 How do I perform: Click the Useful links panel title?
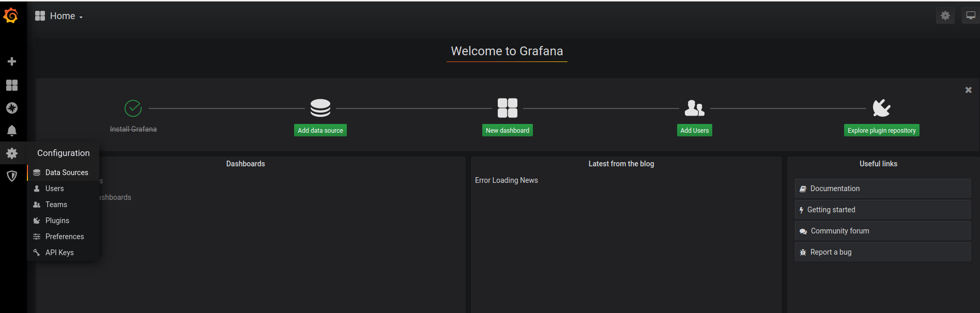pyautogui.click(x=879, y=164)
